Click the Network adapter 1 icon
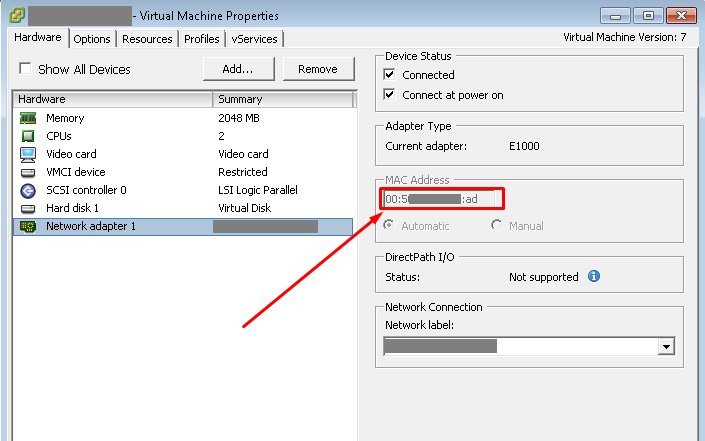705x441 pixels. (x=28, y=227)
